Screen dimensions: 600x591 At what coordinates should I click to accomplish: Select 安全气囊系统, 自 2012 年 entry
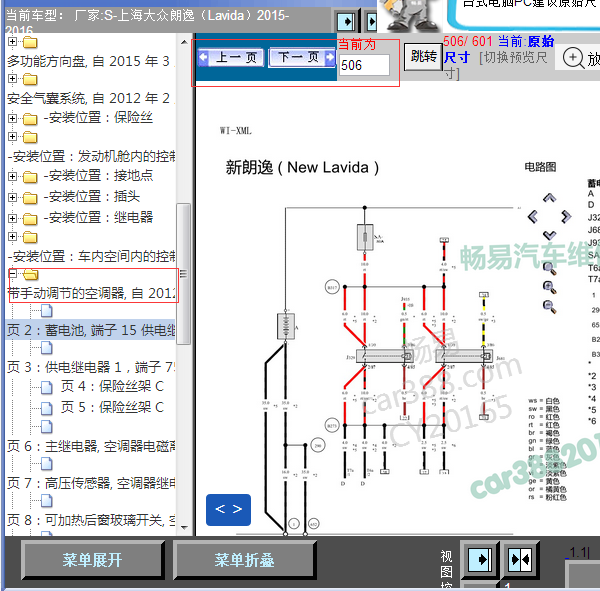coord(88,98)
